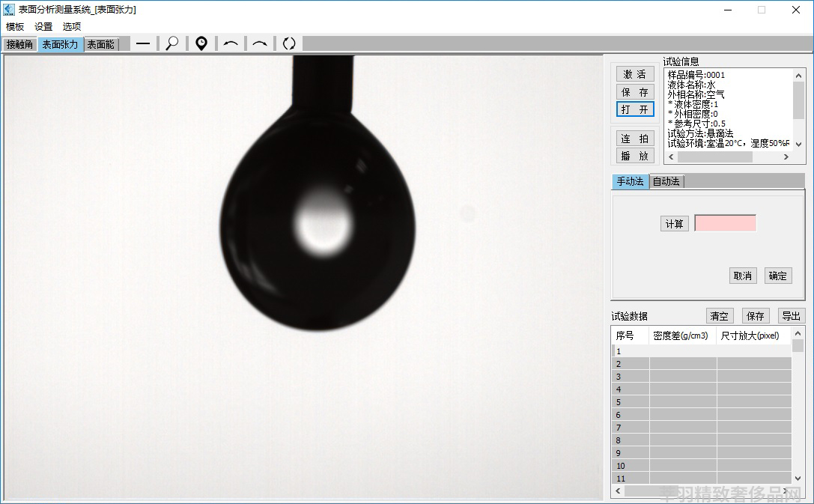Click the info panel horizontal scrollbar thumb
Viewport: 814px width, 504px height.
tap(715, 157)
